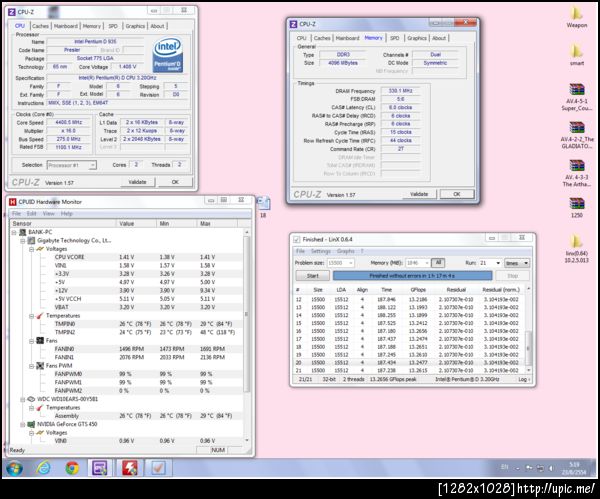This screenshot has height=499, width=600.
Task: Open Settings menu in LinX
Action: (321, 251)
